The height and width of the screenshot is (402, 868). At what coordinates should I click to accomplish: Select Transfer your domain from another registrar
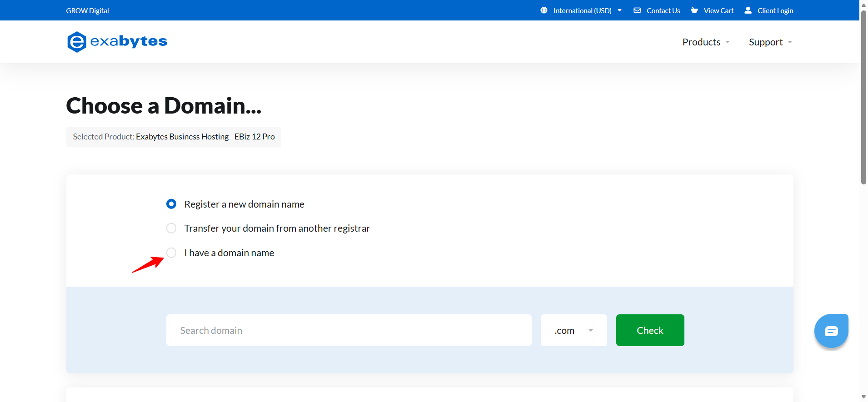point(171,228)
